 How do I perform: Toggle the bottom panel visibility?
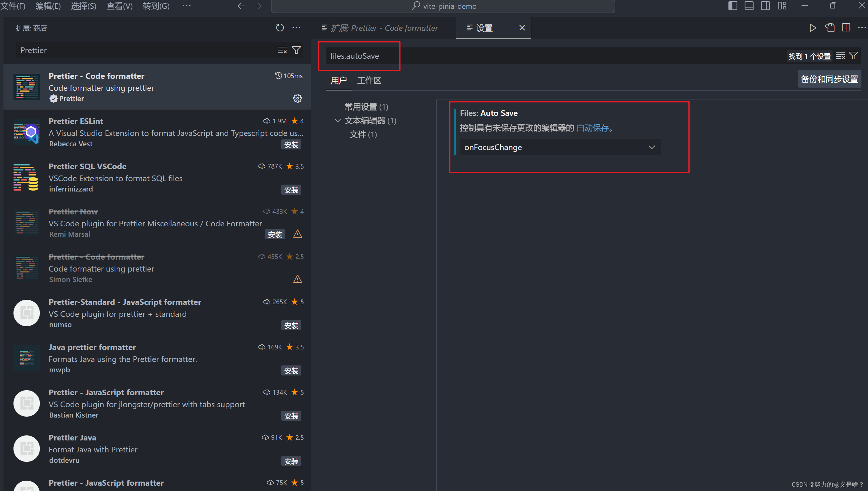tap(749, 6)
